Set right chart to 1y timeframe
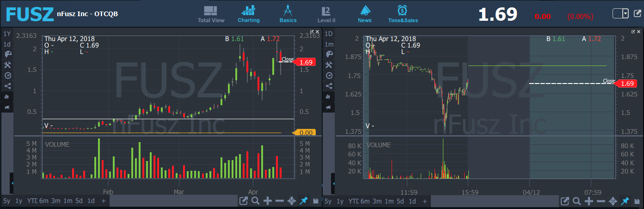This screenshot has height=209, width=644. (x=340, y=201)
